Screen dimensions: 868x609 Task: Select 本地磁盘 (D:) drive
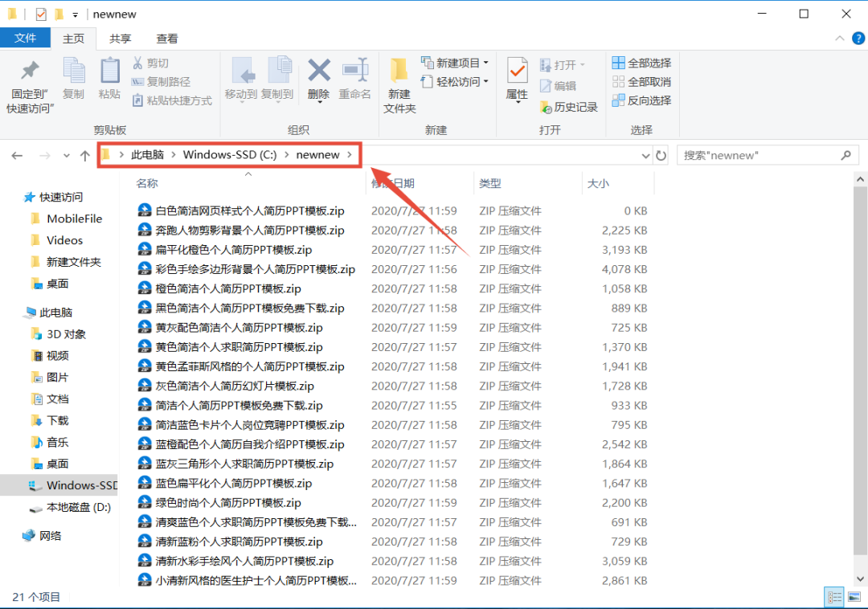[x=70, y=507]
